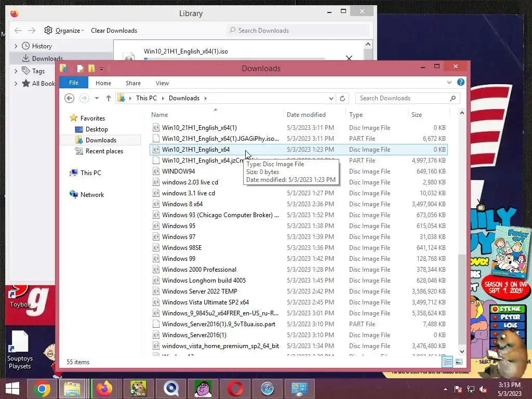Click the search magnifier in Explorer
The height and width of the screenshot is (399, 532).
[x=453, y=98]
